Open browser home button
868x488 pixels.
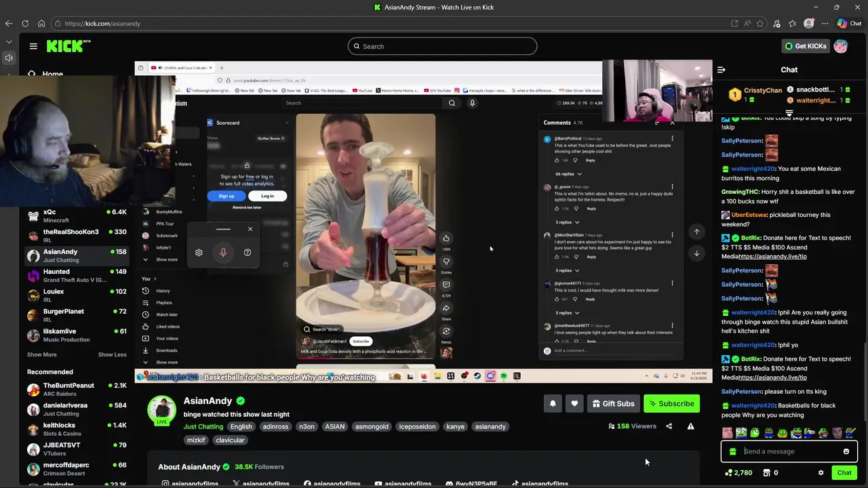pyautogui.click(x=41, y=23)
